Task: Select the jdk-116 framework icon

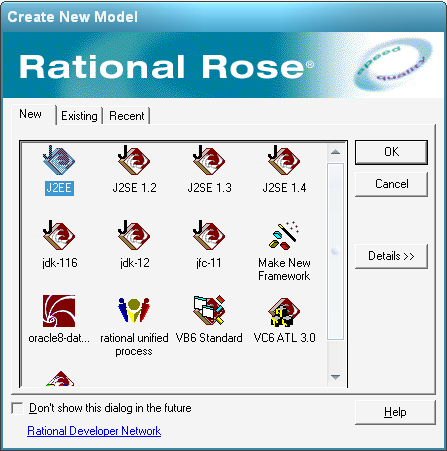Action: tap(59, 235)
